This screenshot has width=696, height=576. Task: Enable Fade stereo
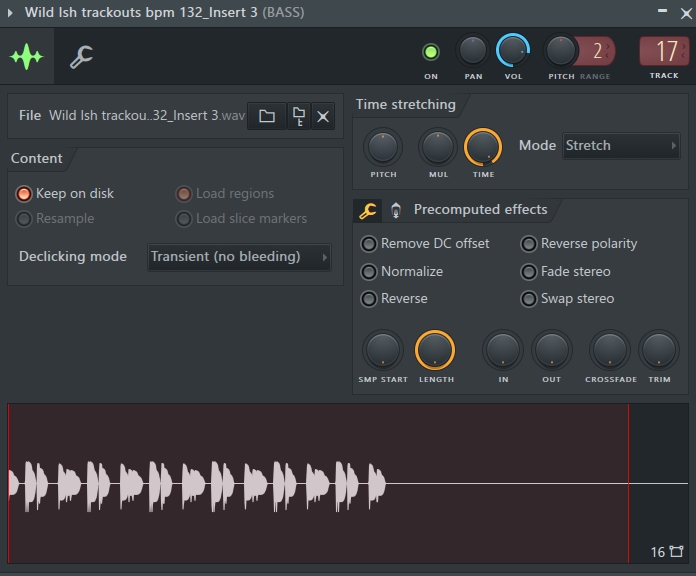coord(566,272)
